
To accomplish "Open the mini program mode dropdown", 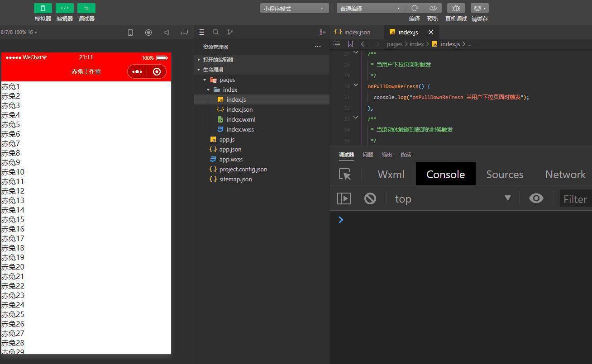I will tap(294, 9).
